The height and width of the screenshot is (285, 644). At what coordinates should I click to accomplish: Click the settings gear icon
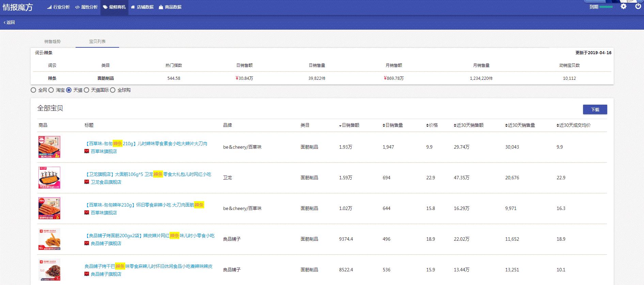click(624, 6)
